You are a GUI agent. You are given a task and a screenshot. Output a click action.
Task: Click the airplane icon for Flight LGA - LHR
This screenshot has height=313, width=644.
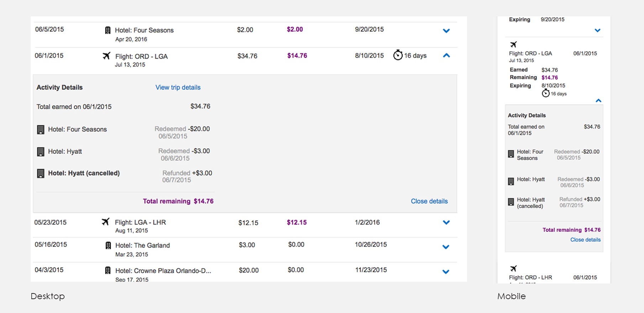click(105, 222)
